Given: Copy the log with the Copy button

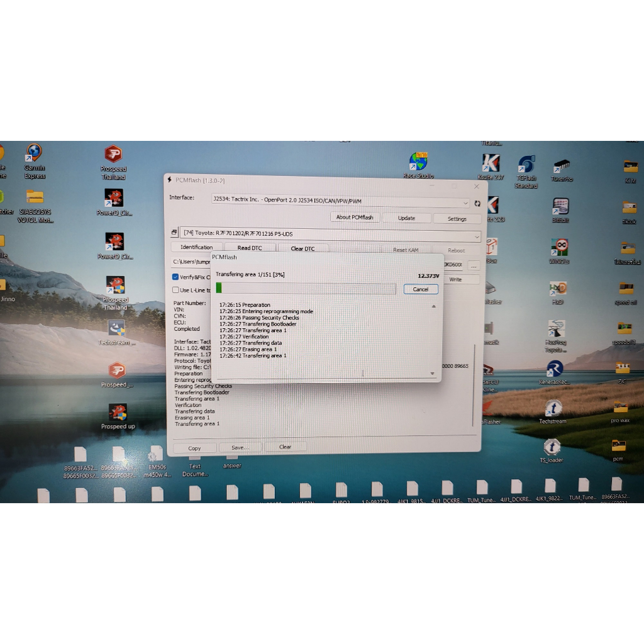Looking at the screenshot, I should point(195,448).
